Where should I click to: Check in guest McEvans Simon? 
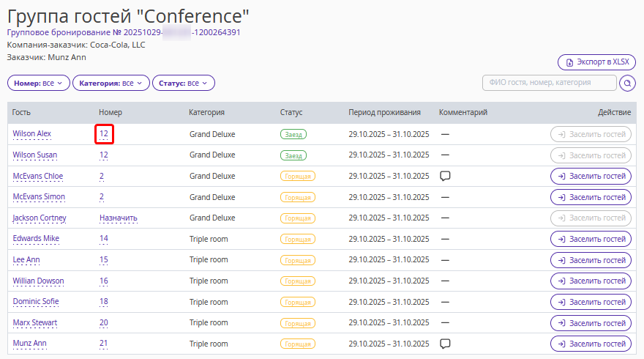pyautogui.click(x=591, y=197)
